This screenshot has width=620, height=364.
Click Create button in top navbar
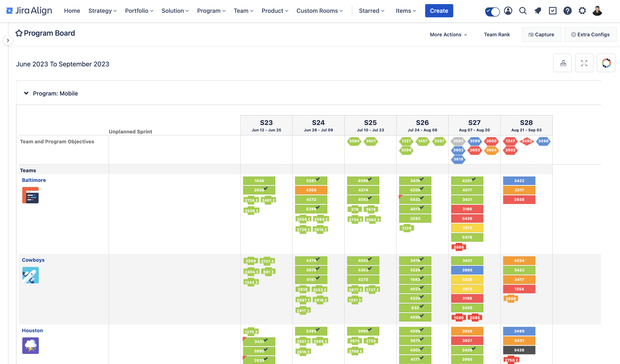point(439,10)
